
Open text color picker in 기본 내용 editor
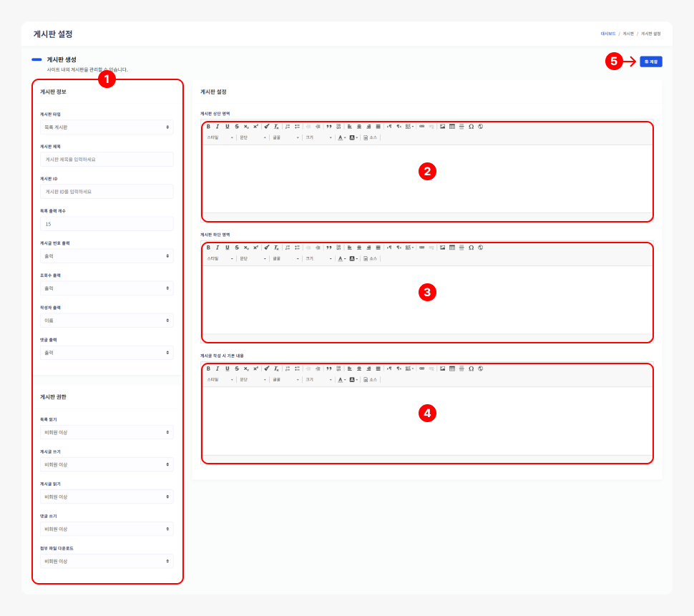[342, 379]
